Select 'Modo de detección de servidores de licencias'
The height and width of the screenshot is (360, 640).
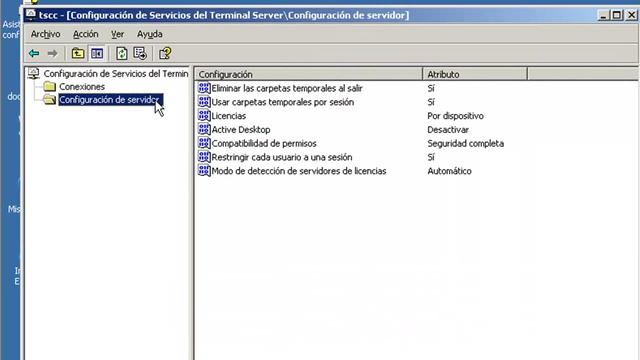[x=299, y=171]
